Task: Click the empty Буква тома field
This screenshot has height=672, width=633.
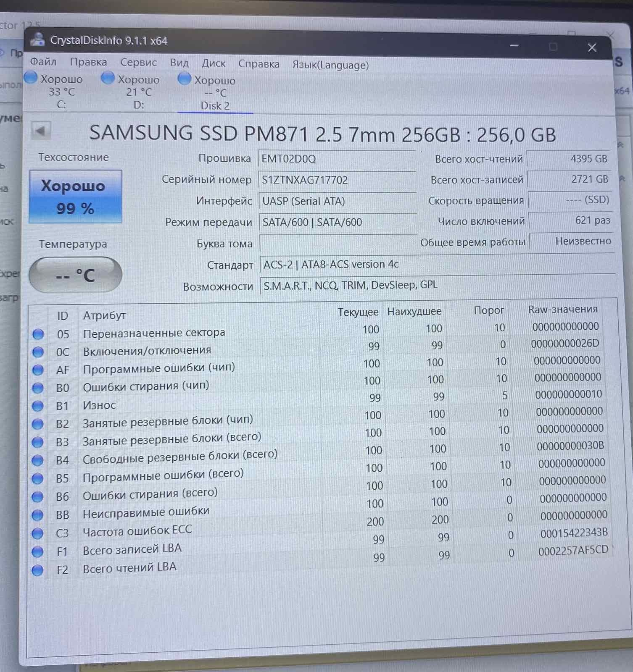Action: point(338,243)
